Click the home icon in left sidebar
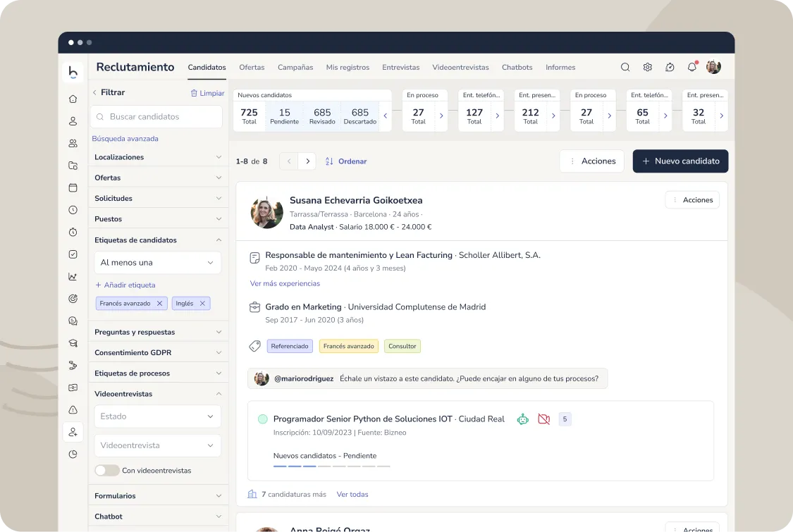The width and height of the screenshot is (793, 532). pyautogui.click(x=73, y=99)
